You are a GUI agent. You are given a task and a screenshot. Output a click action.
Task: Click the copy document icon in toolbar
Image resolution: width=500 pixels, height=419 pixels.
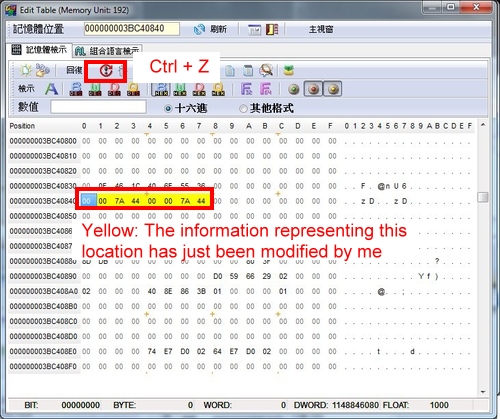(230, 71)
